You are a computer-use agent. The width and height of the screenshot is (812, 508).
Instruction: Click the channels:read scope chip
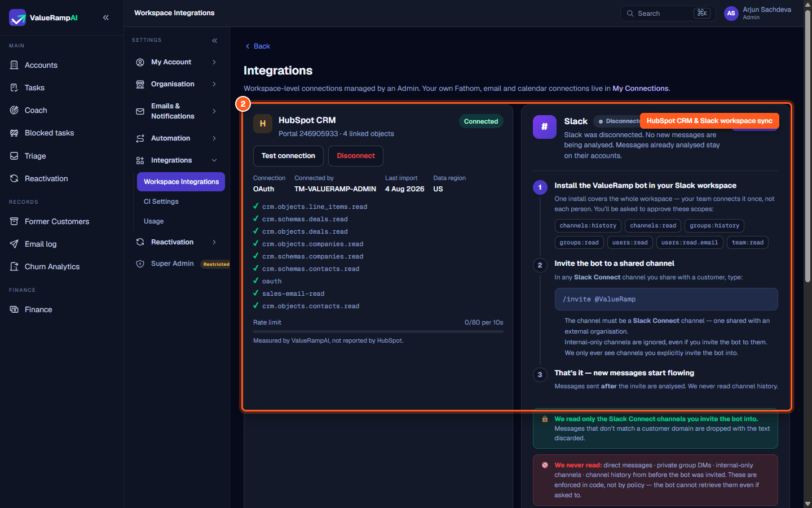pyautogui.click(x=653, y=226)
